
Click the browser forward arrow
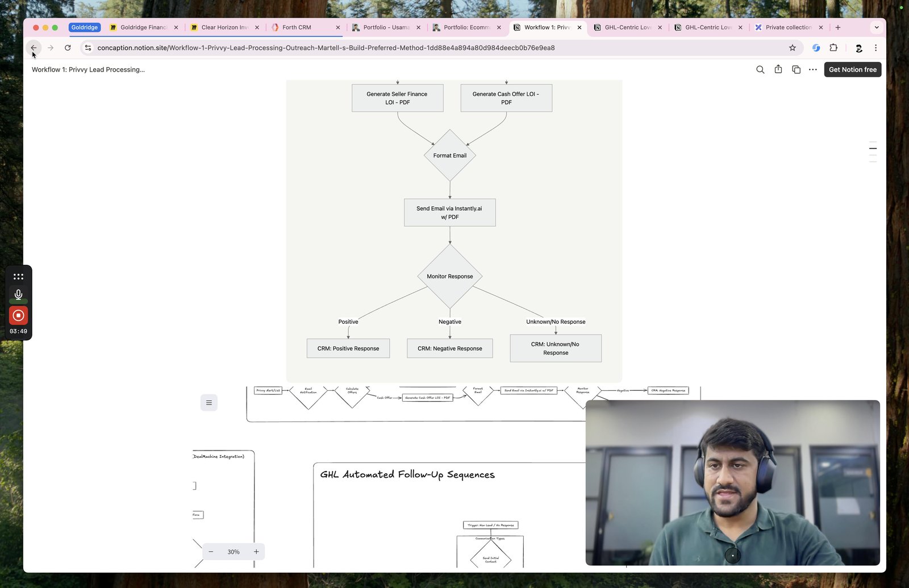point(51,48)
